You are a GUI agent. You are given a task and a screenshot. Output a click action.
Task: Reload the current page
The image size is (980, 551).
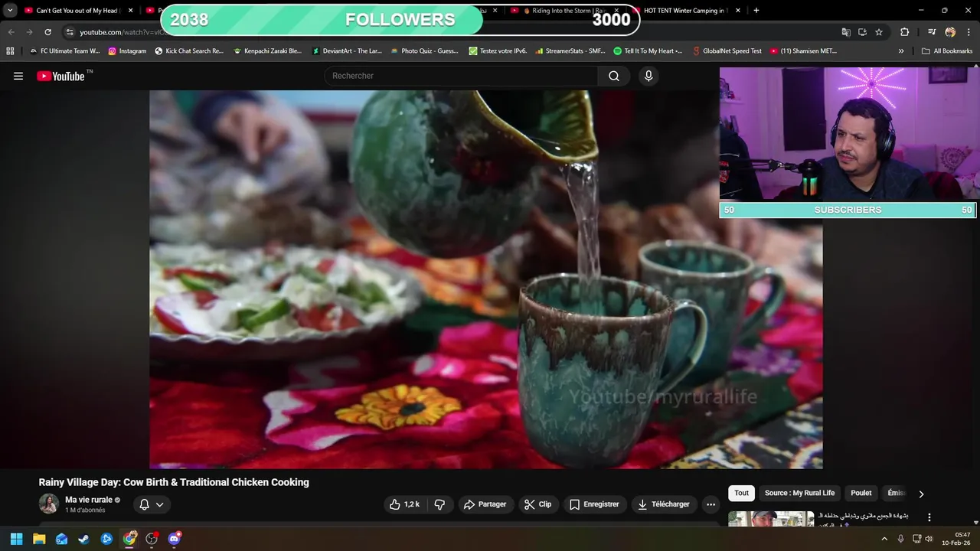click(47, 32)
